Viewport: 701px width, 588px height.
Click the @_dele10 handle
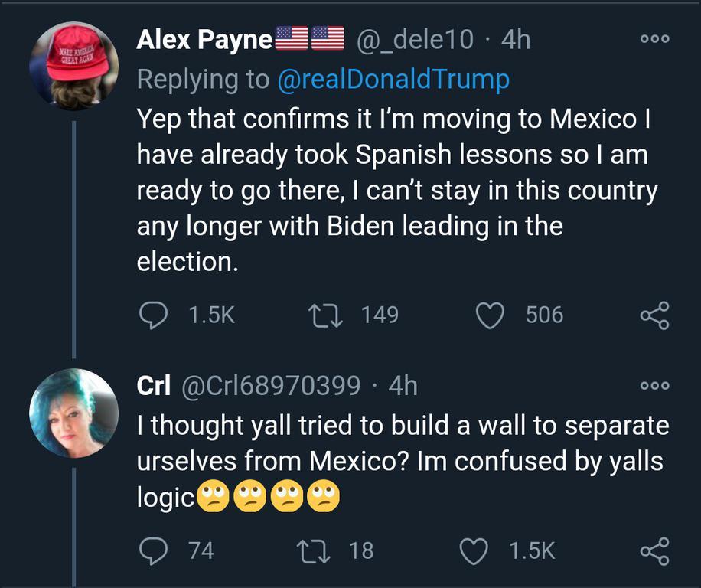click(x=416, y=40)
